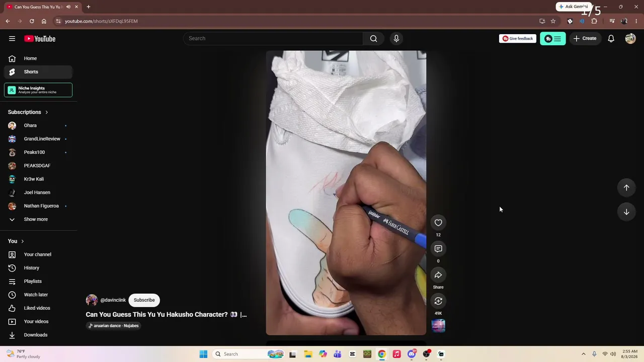This screenshot has width=644, height=362.
Task: Go to the YouTube logo home page
Action: [40, 39]
